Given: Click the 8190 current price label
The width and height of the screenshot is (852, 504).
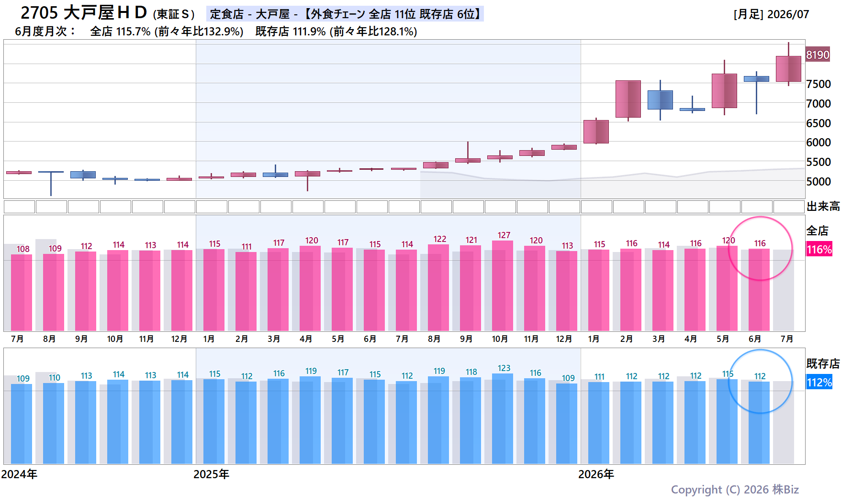Looking at the screenshot, I should 818,55.
